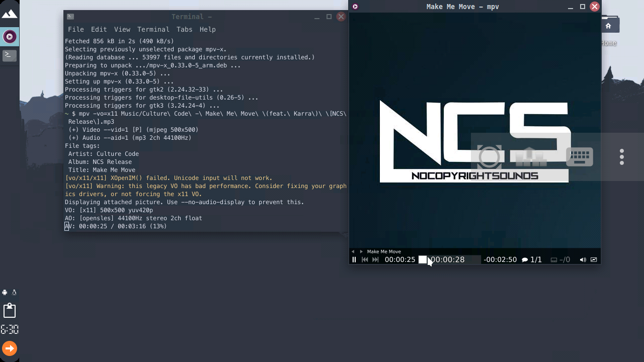Open the clipboard icon in the sidebar

9,310
